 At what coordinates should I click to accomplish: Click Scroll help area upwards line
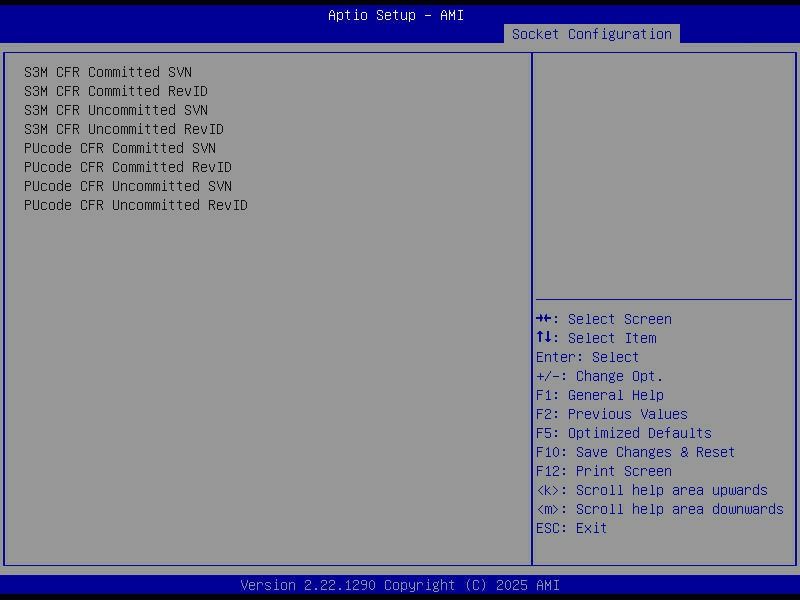point(652,490)
